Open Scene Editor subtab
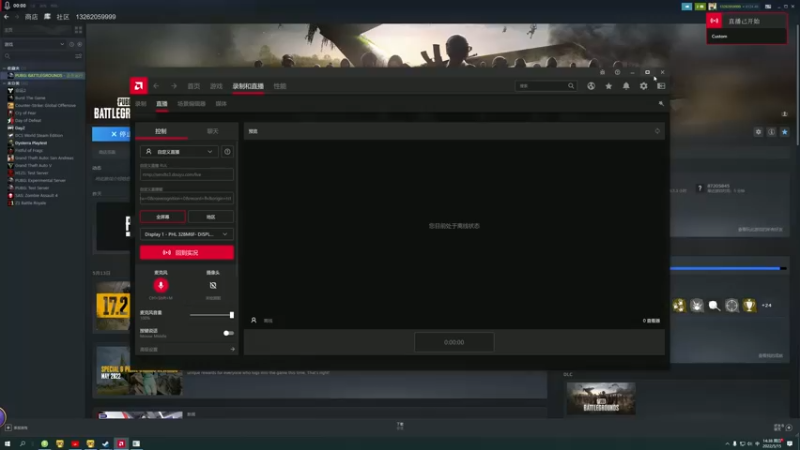Viewport: 800px width, 450px height. coord(191,104)
